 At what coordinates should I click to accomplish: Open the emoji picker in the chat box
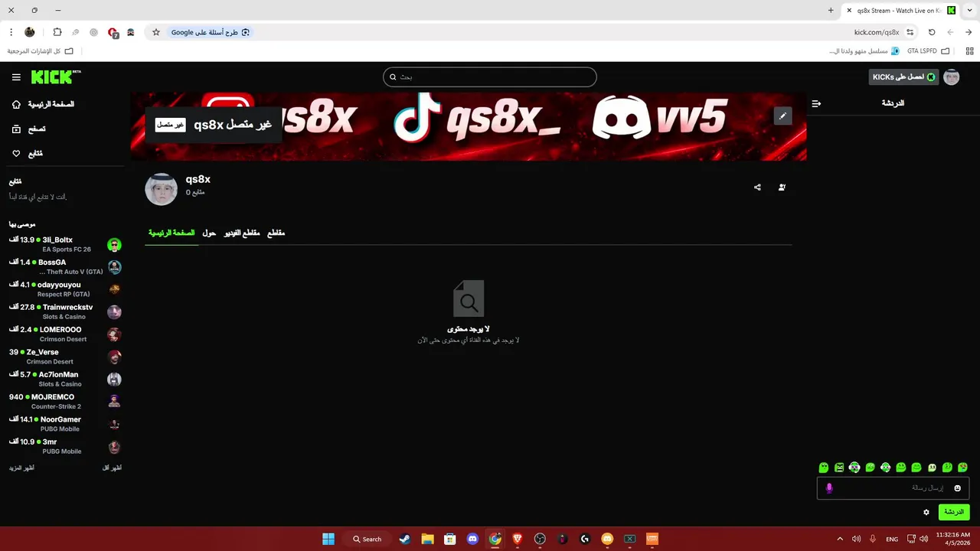[x=957, y=488]
